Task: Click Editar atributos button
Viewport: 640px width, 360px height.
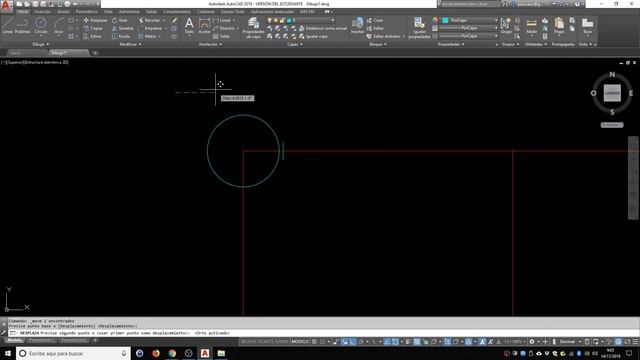Action: [x=383, y=36]
